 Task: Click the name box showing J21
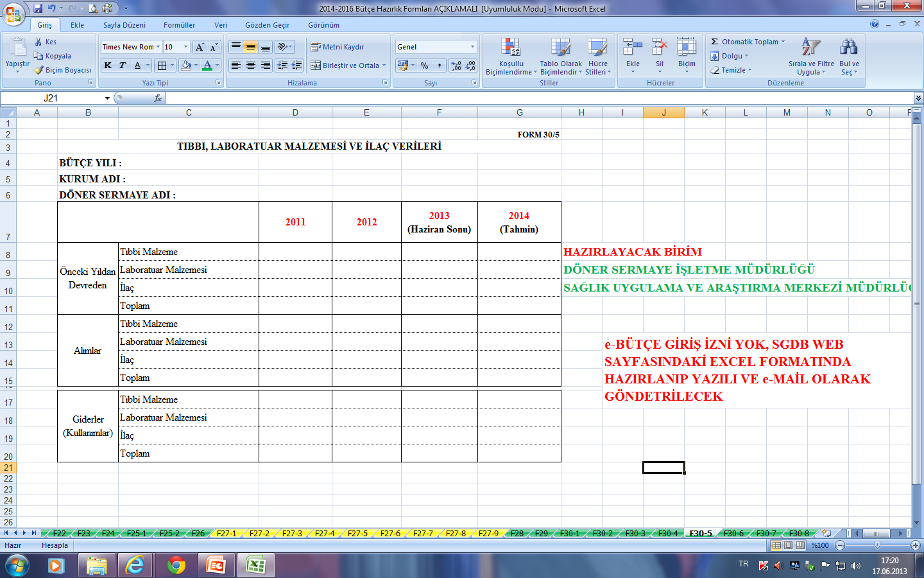pos(51,98)
